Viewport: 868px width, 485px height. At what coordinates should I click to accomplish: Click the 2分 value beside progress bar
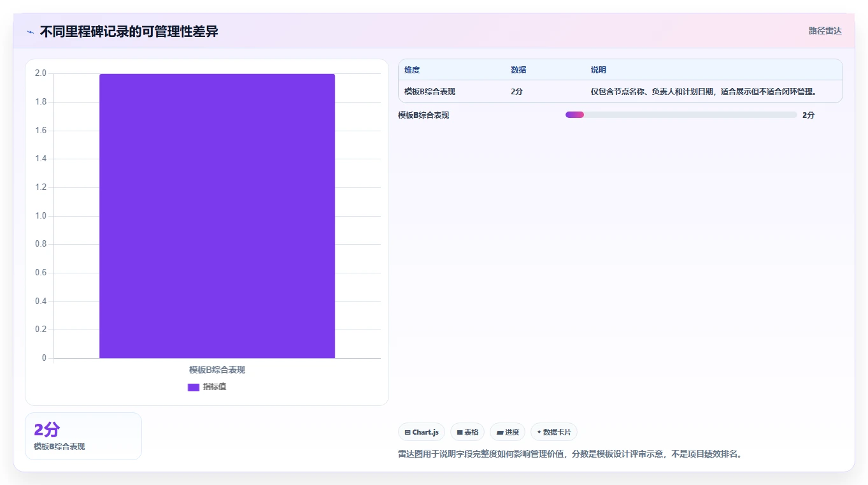[x=808, y=115]
